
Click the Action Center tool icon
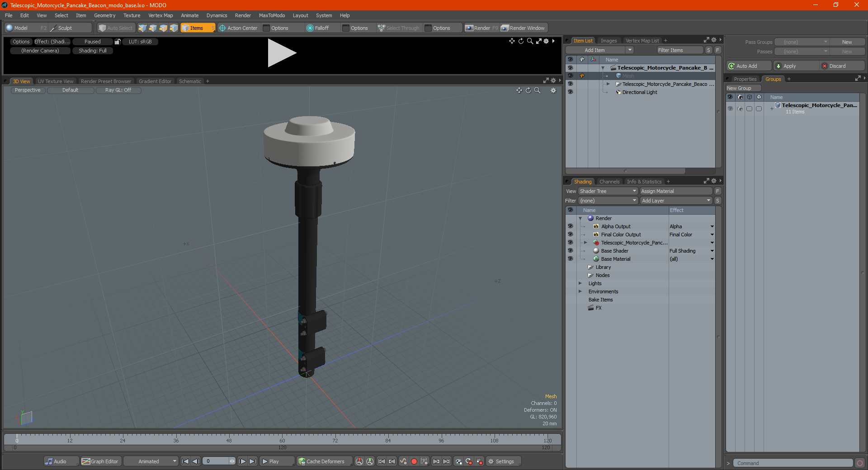(222, 28)
